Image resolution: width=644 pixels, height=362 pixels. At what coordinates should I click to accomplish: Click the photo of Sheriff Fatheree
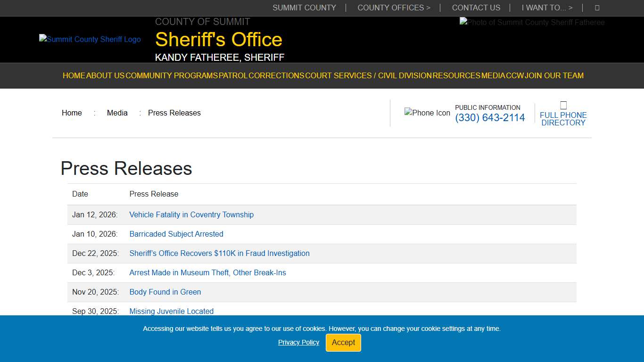click(532, 22)
